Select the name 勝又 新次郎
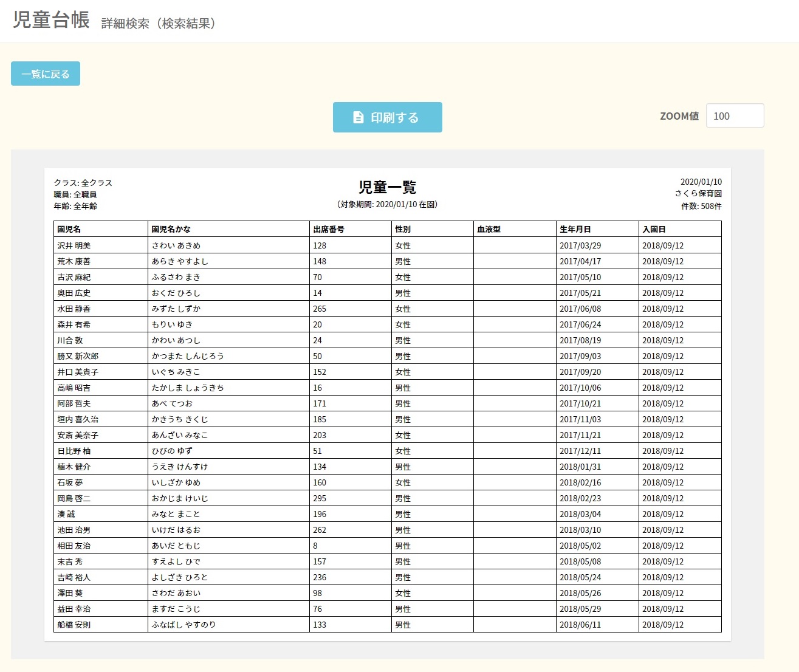799x672 pixels. (78, 356)
